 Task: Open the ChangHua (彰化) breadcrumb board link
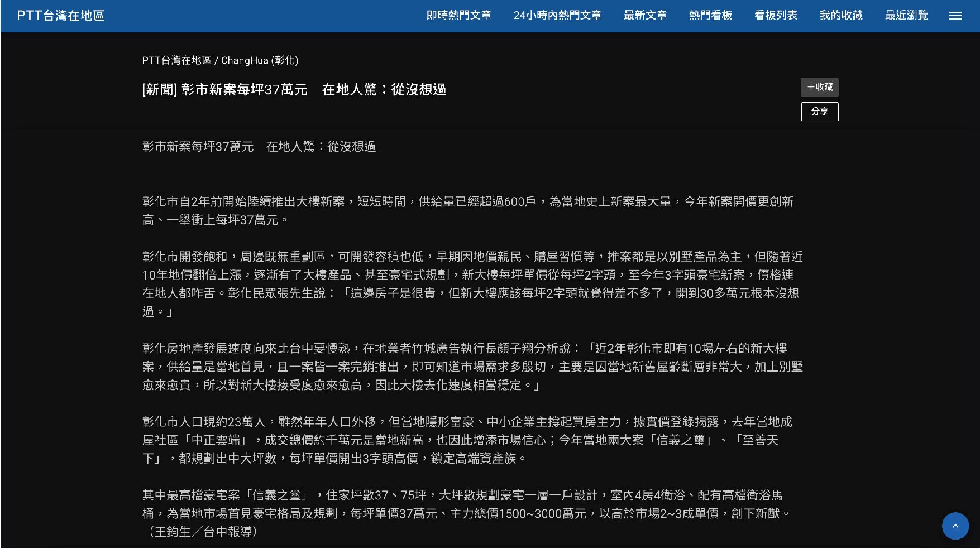point(260,60)
